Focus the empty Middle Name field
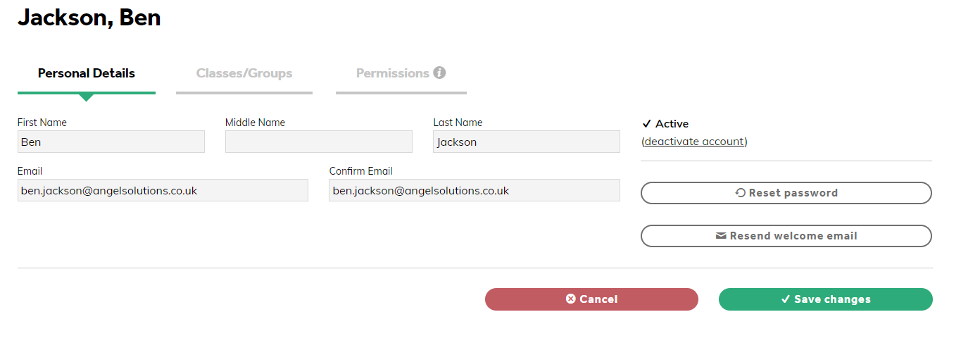980x343 pixels. (x=319, y=142)
